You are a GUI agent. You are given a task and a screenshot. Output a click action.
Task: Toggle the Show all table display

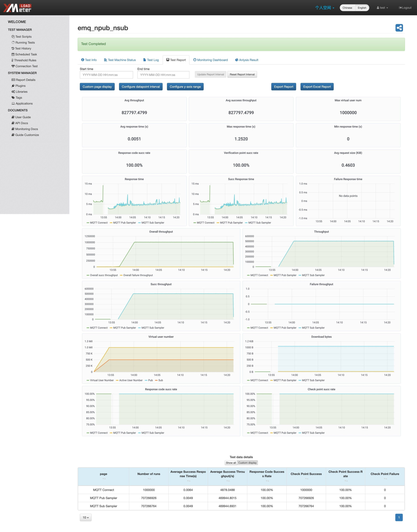pyautogui.click(x=231, y=463)
